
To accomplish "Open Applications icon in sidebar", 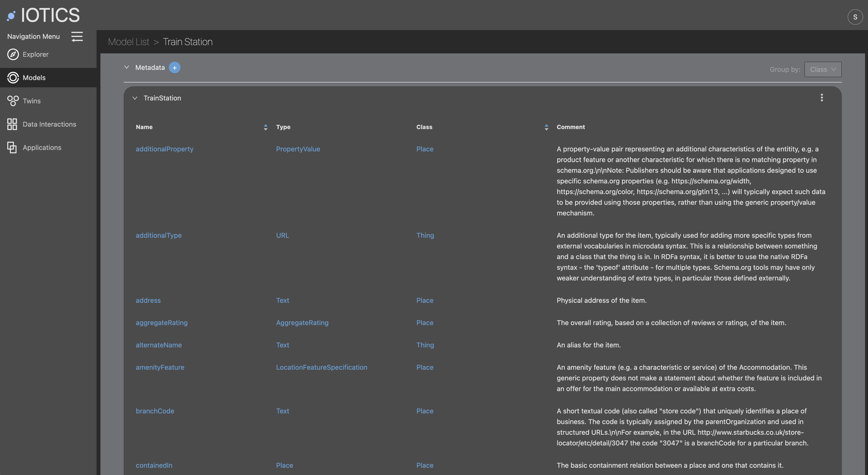I will [12, 147].
